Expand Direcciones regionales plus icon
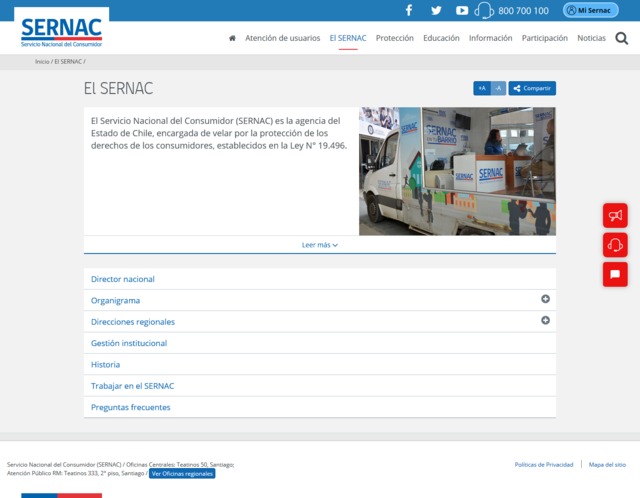The height and width of the screenshot is (498, 640). click(x=546, y=320)
